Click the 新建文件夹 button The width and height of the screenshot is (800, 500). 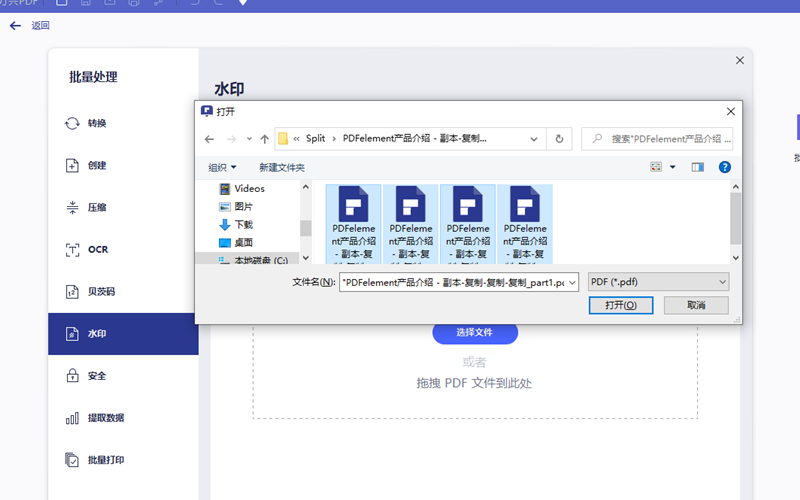pos(282,167)
